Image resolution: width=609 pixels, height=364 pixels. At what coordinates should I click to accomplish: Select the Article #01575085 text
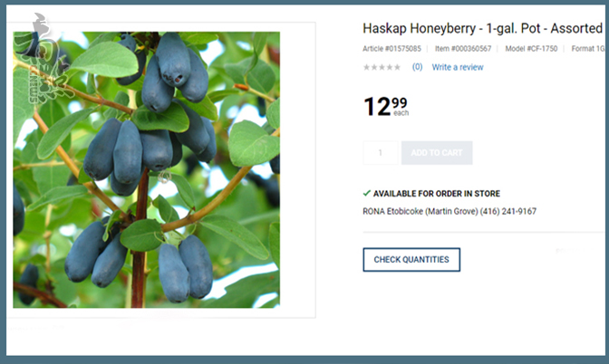click(391, 49)
